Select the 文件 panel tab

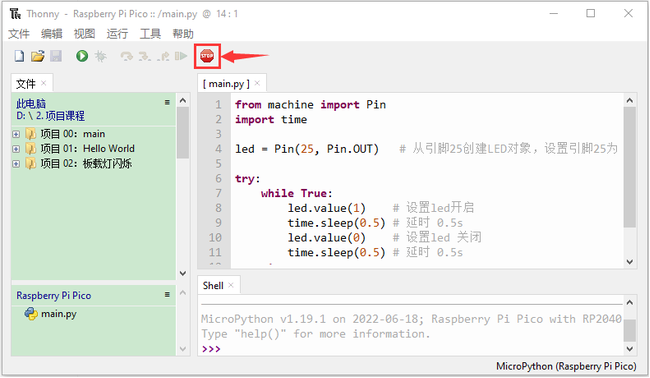click(26, 84)
